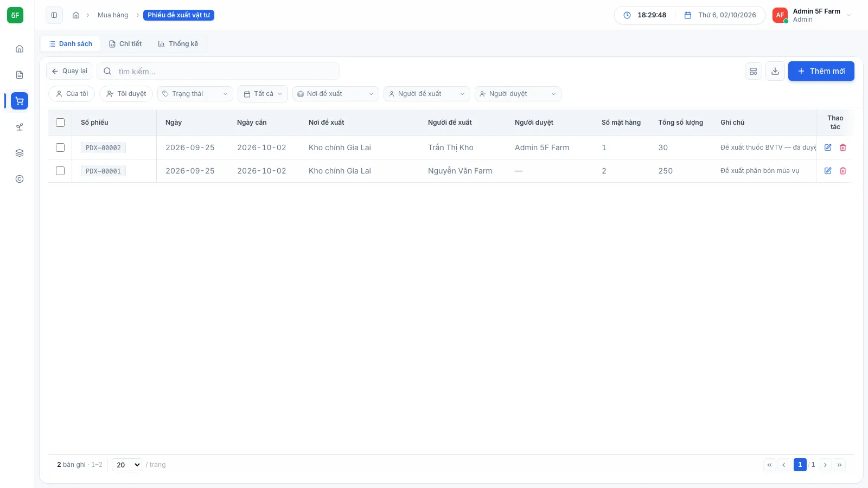Click the 'Quay lại' button
Image resolution: width=868 pixels, height=488 pixels.
(69, 71)
